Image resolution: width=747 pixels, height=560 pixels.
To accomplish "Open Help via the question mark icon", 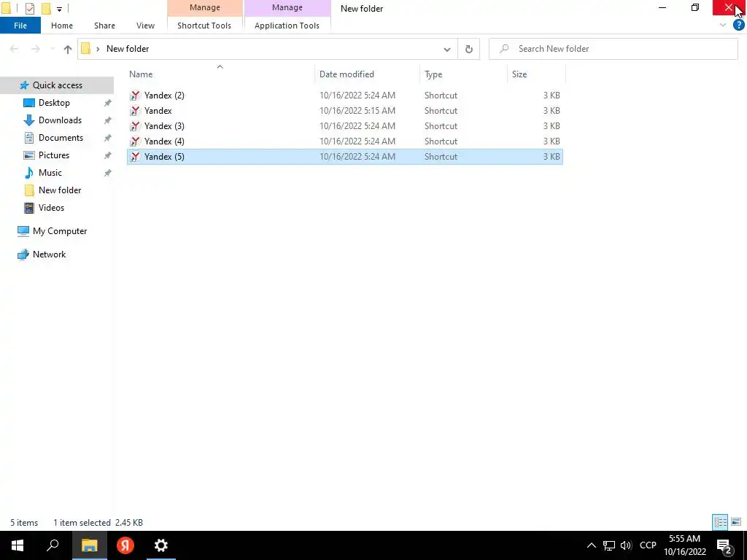I will click(x=738, y=26).
